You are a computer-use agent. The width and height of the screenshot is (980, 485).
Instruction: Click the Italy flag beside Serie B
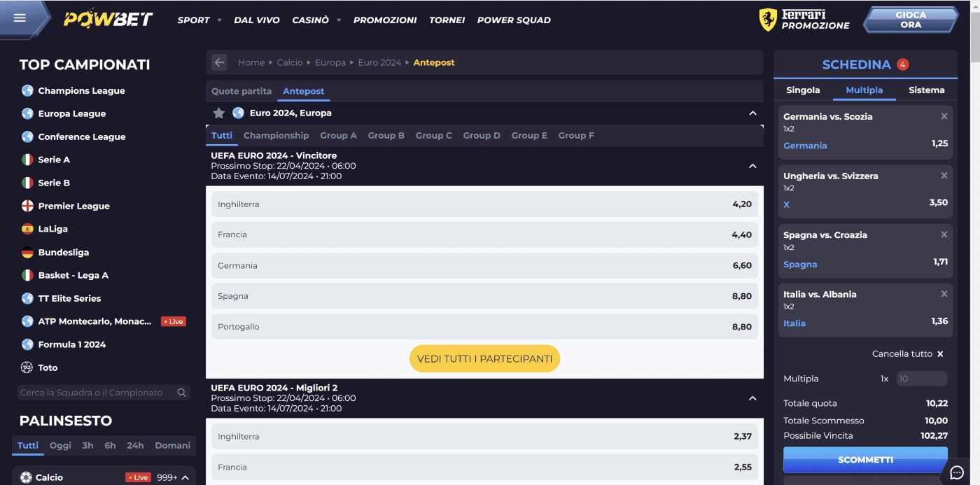[27, 183]
